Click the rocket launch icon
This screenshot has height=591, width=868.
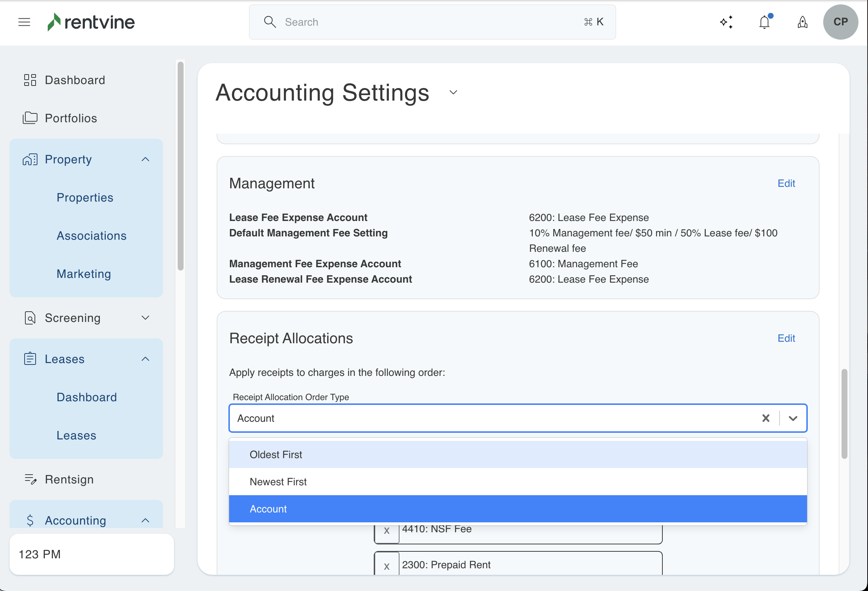[x=803, y=22]
